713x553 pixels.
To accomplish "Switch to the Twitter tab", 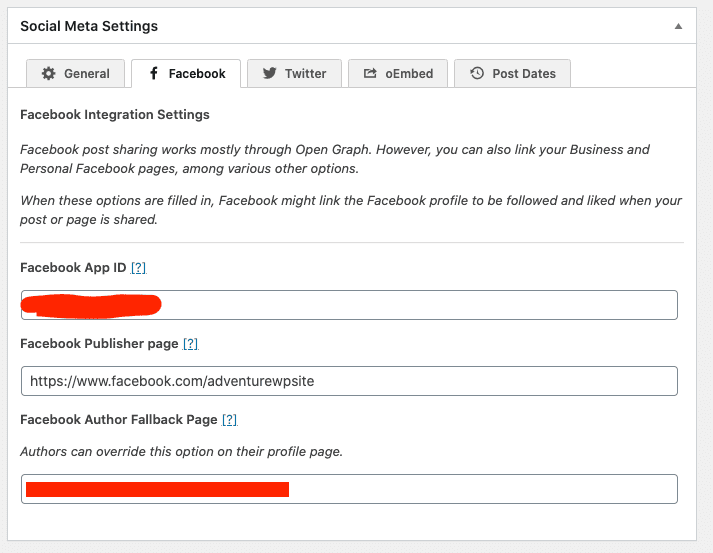I will (294, 73).
